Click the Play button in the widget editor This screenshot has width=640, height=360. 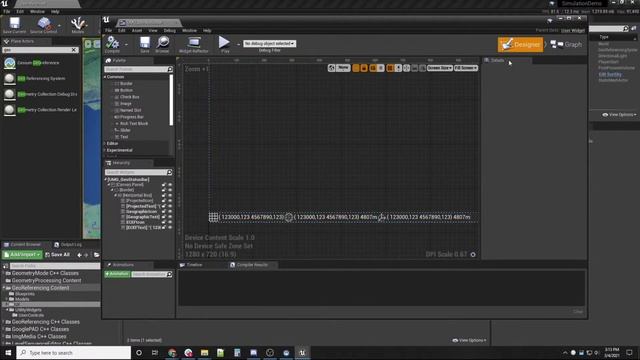click(x=224, y=44)
